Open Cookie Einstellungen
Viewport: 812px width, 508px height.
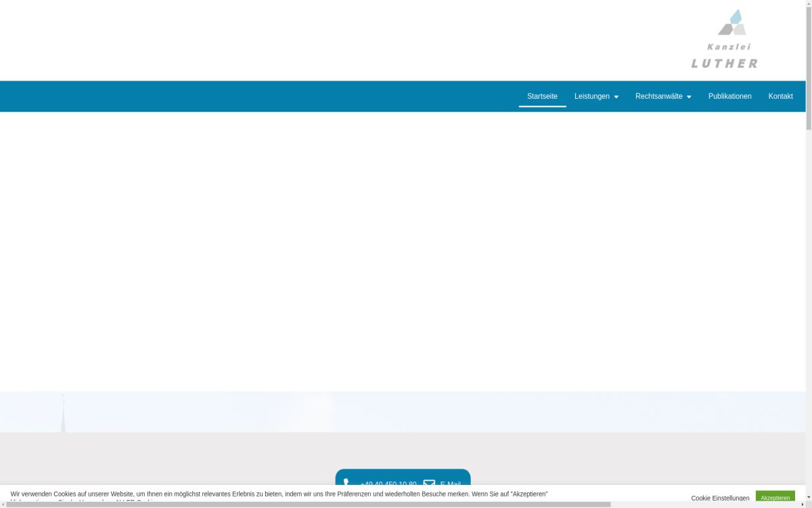pos(720,498)
